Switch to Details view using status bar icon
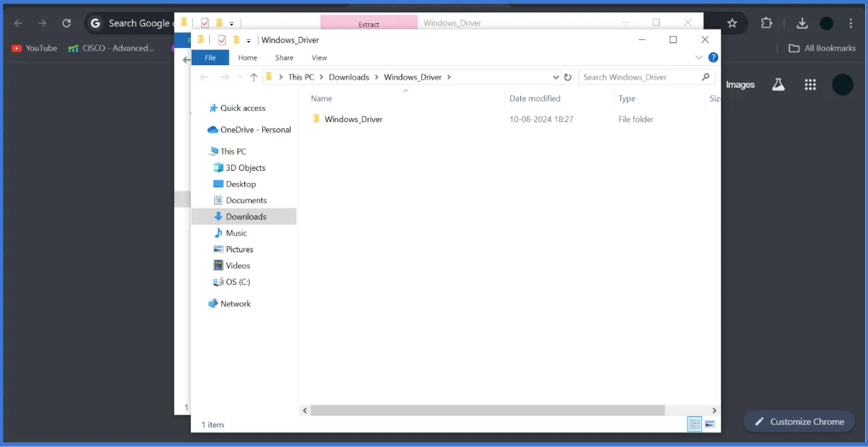The height and width of the screenshot is (447, 868). [x=695, y=424]
